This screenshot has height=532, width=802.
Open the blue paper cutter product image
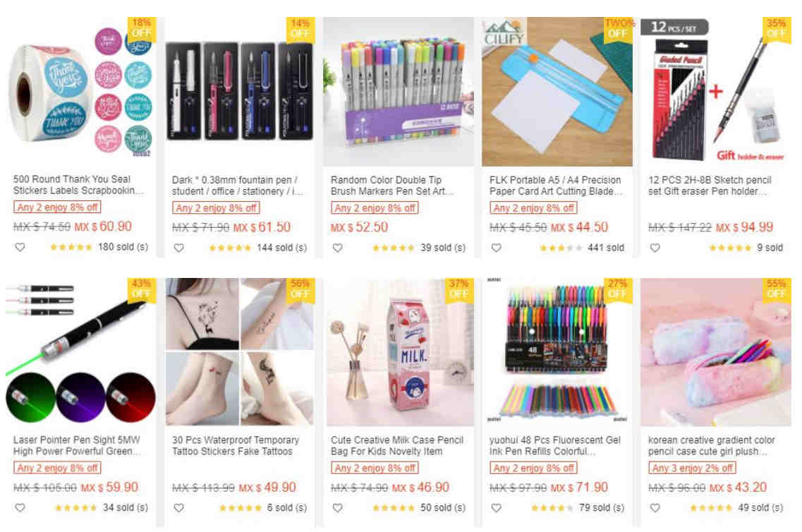(x=557, y=92)
